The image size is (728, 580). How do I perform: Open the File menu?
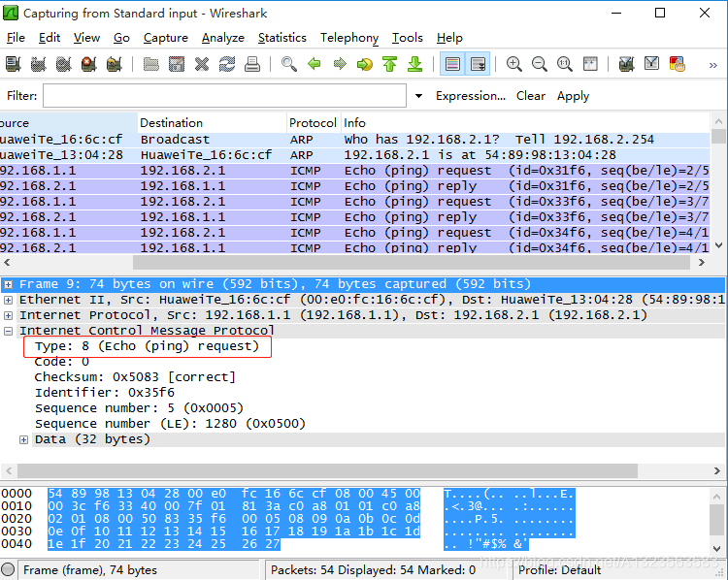click(x=16, y=38)
